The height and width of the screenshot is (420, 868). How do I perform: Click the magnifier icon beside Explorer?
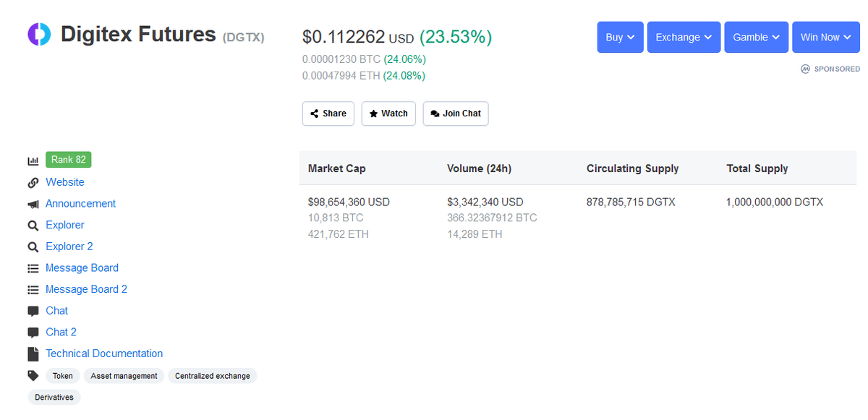coord(33,225)
